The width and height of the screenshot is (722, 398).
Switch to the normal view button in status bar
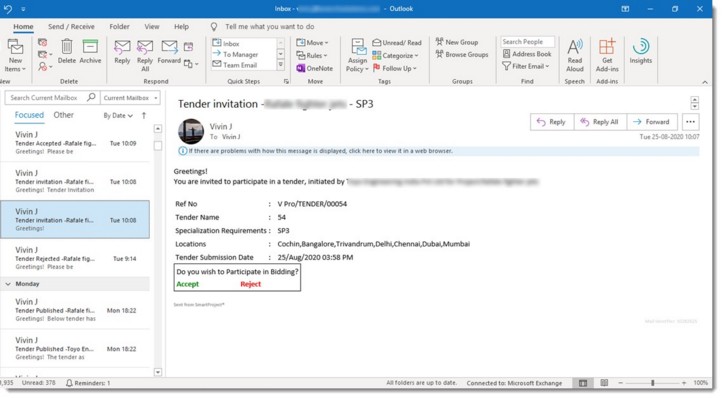[583, 383]
